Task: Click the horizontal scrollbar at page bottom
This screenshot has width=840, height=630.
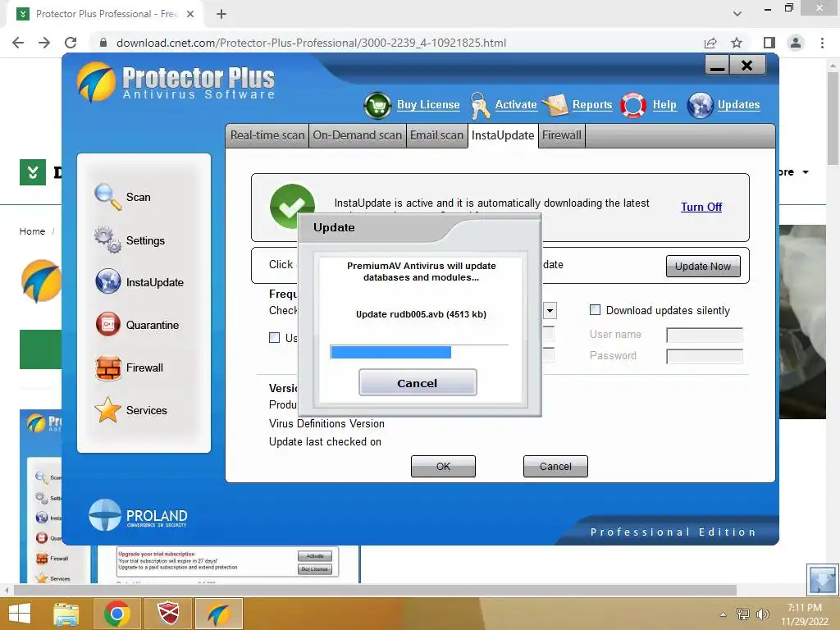Action: coord(375,591)
